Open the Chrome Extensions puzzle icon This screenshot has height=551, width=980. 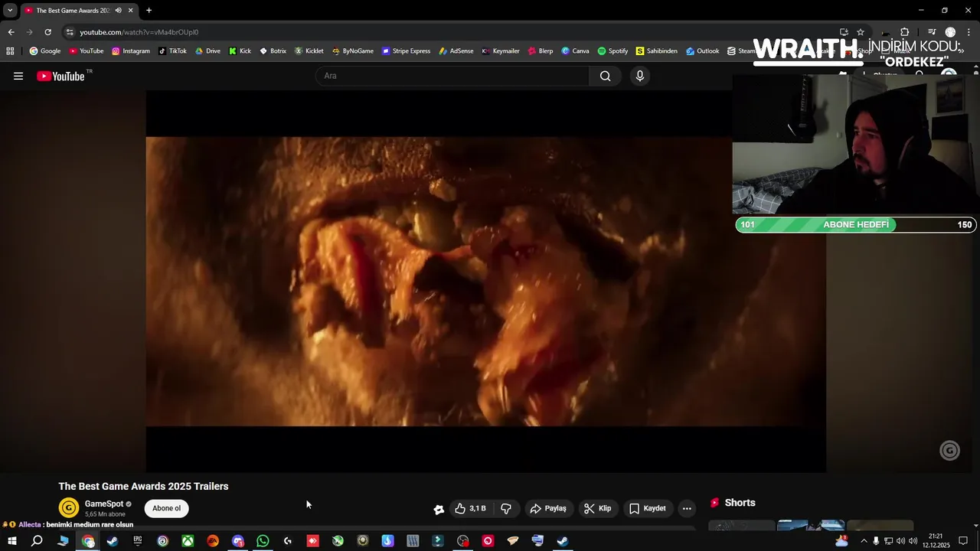tap(904, 32)
